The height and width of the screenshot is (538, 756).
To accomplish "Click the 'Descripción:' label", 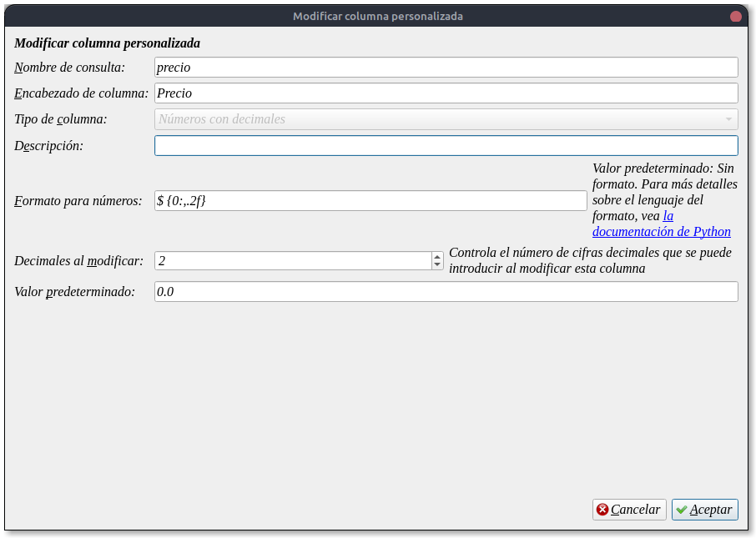I will click(x=48, y=146).
